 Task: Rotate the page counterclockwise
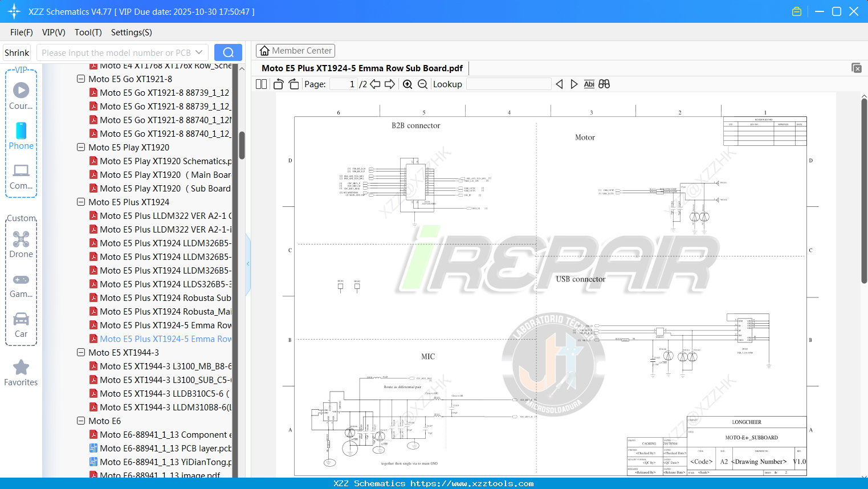tap(278, 84)
